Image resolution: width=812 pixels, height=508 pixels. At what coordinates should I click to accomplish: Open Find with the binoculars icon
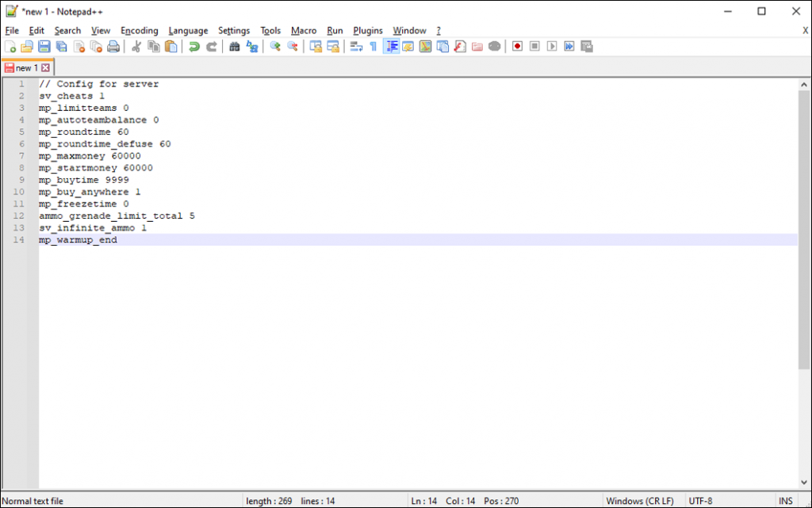click(x=234, y=47)
